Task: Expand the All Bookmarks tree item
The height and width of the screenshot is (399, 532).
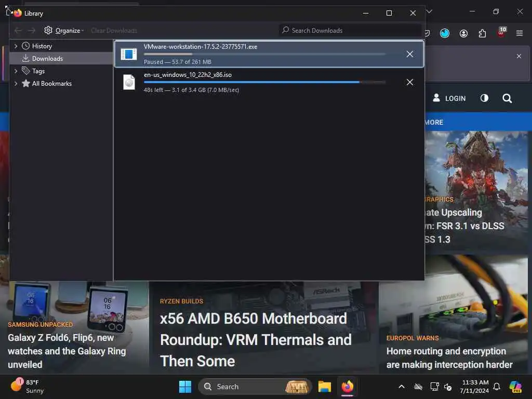Action: tap(16, 84)
